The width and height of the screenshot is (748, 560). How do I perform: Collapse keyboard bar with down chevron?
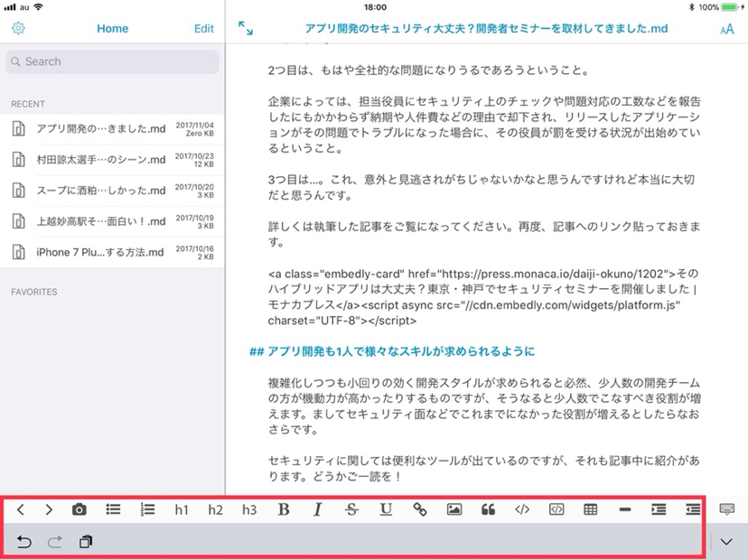(x=726, y=542)
